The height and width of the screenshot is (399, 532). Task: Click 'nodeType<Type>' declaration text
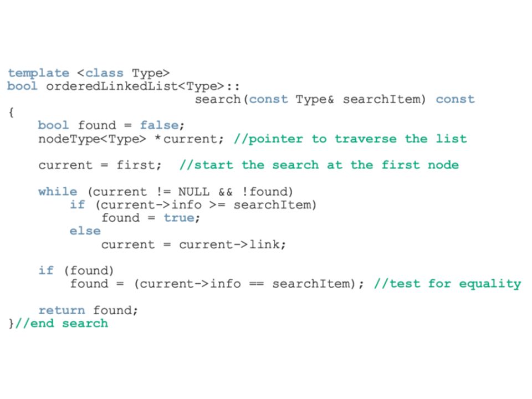click(93, 139)
